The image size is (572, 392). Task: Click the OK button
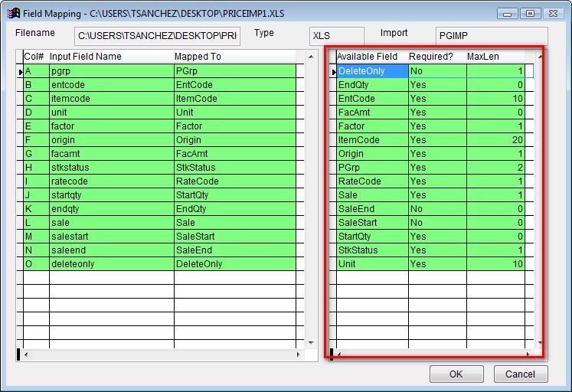pos(456,374)
